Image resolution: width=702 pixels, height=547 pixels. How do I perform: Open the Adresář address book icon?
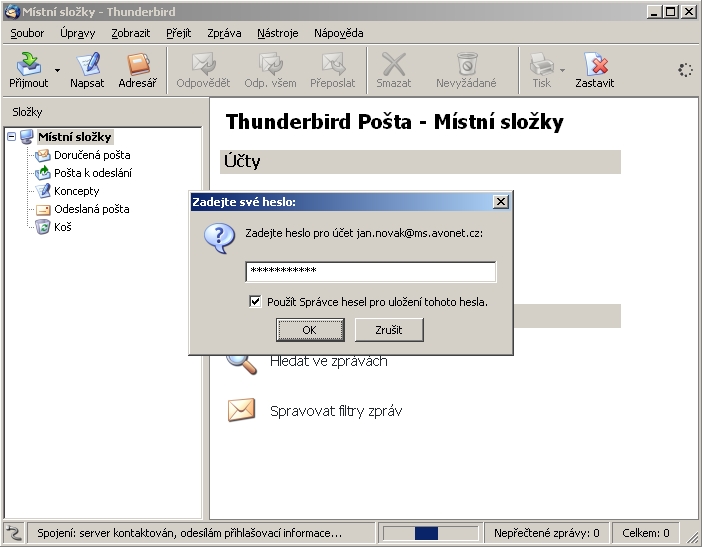point(137,64)
